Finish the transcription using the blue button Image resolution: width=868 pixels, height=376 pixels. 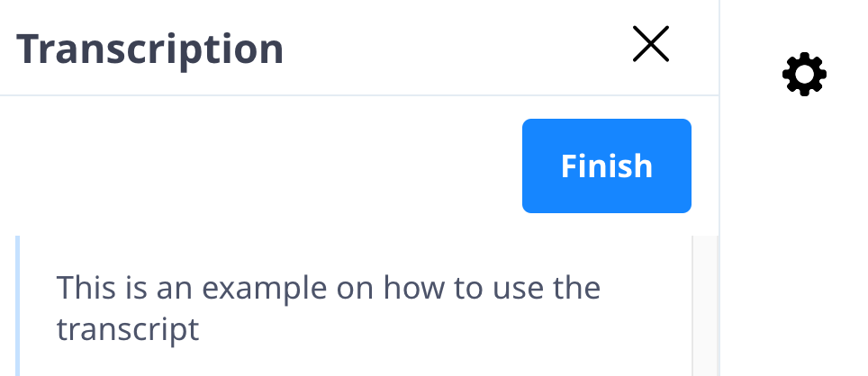(x=606, y=166)
